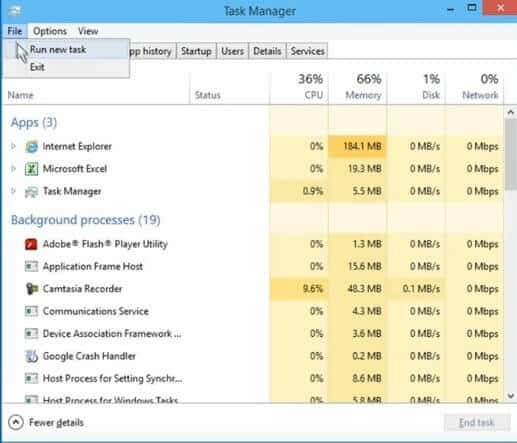Viewport: 517px width, 443px height.
Task: Sort by the Network column header
Action: [475, 87]
